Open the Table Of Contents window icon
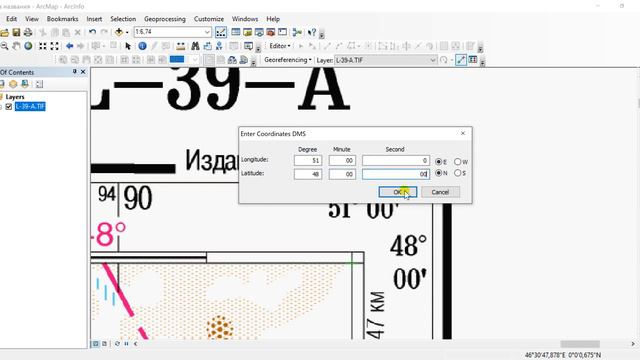 [x=236, y=32]
